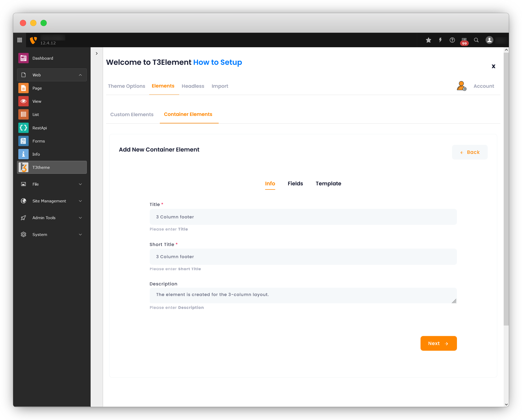Open the List module icon
The image size is (522, 420).
(x=23, y=114)
